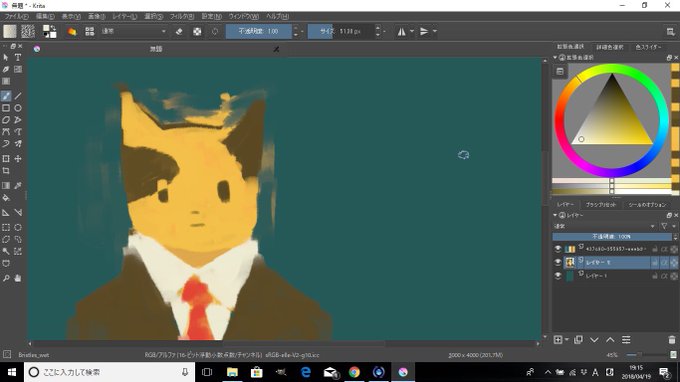
Task: Select the Text tool in toolbox
Action: 18,57
